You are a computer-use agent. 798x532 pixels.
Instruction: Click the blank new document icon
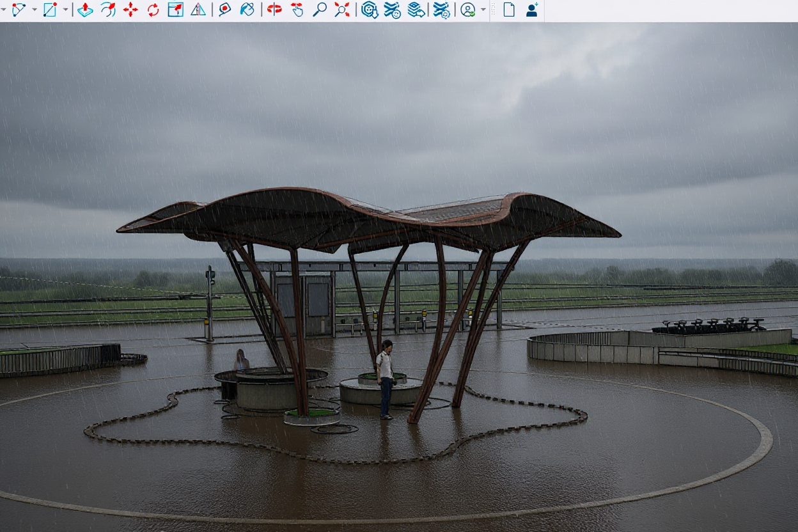[x=509, y=10]
